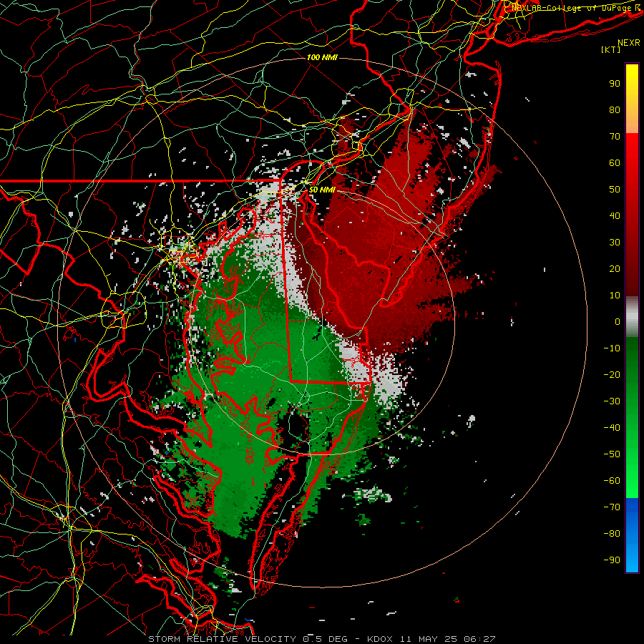Click the '90' value on the velocity scale
644x644 pixels.
pyautogui.click(x=615, y=84)
